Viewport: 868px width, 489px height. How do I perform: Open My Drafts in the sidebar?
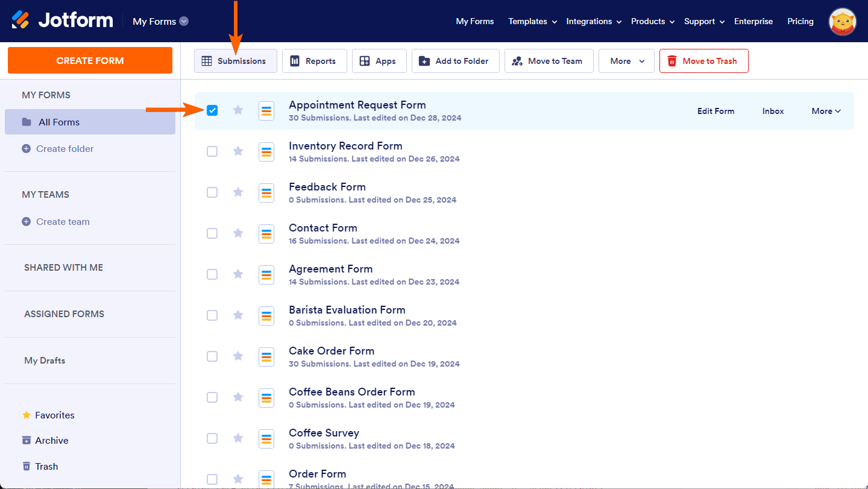[x=45, y=360]
